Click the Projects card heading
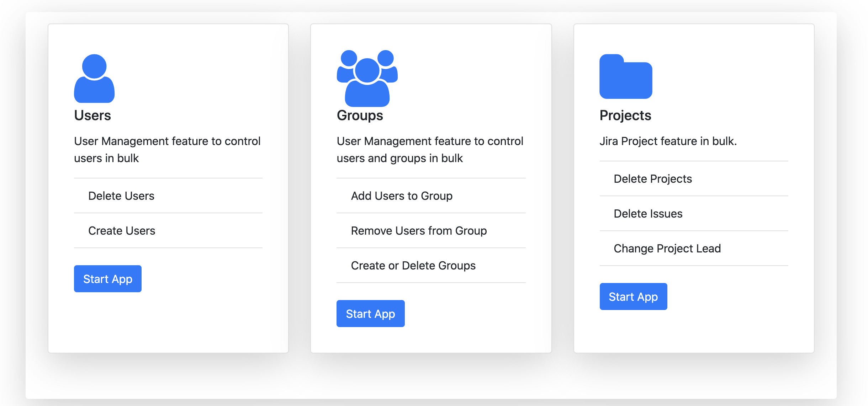The width and height of the screenshot is (868, 406). point(625,116)
